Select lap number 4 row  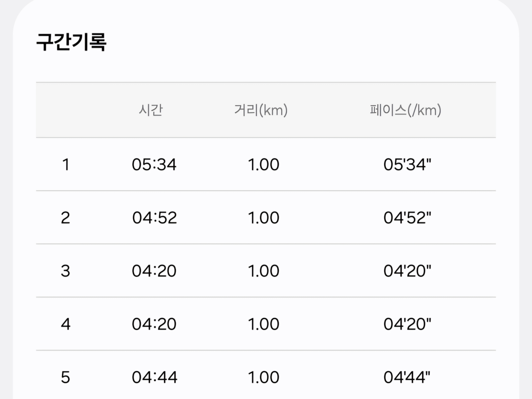pos(266,324)
